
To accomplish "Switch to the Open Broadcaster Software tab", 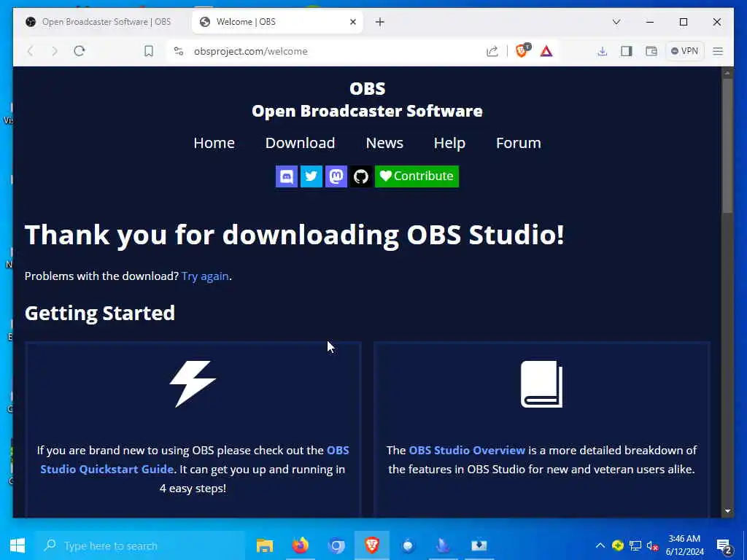I will point(101,22).
